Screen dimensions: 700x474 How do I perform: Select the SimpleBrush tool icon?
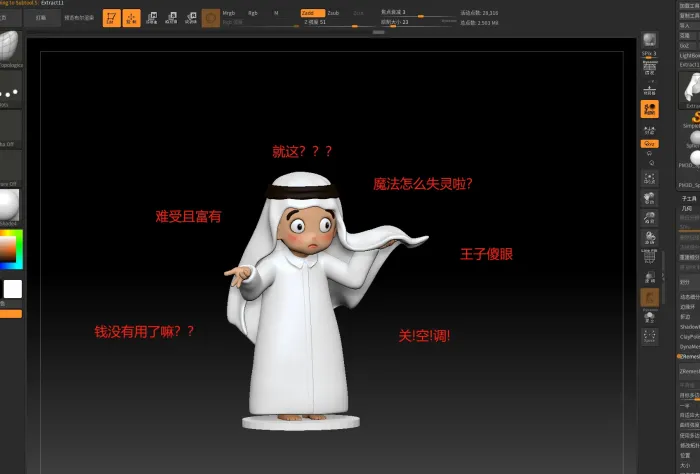click(x=695, y=119)
